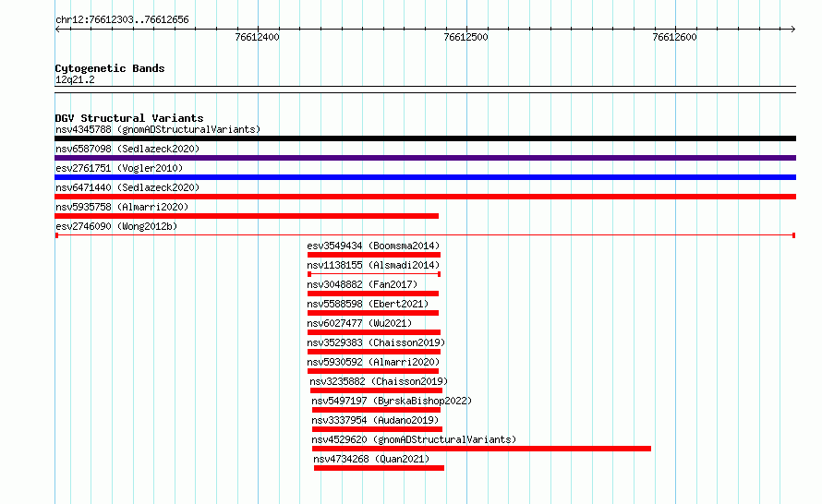Open nsv3048882 (Fan2017) variant label

pos(362,284)
